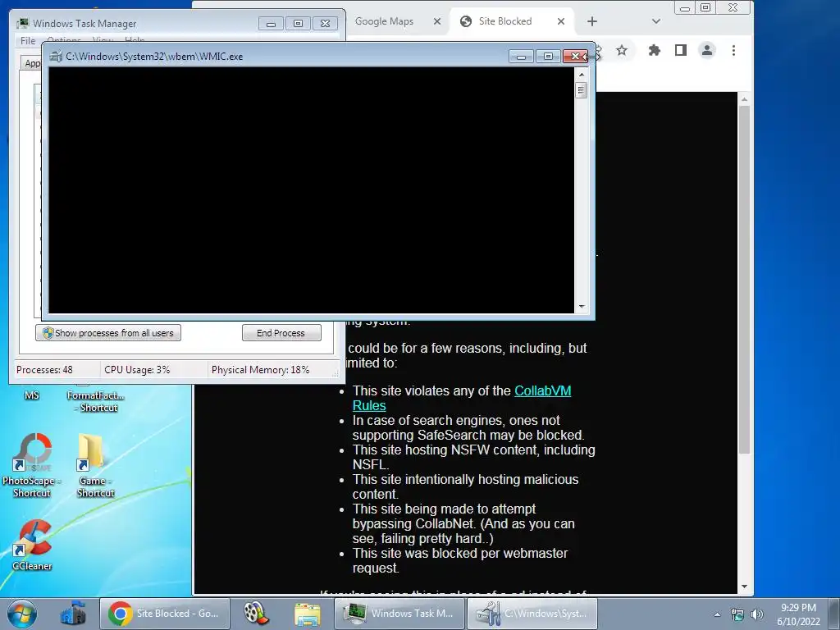
Task: Open clock showing 9:29 PM
Action: point(798,614)
